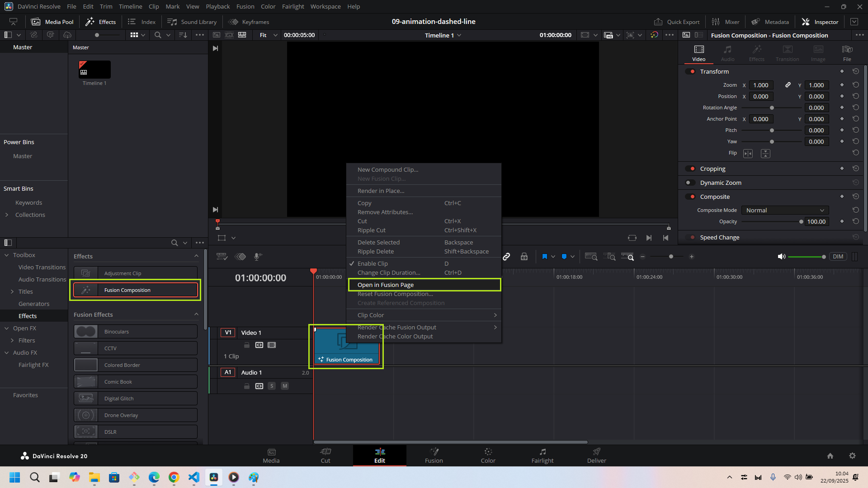Select the Timeline 1 thumbnail

click(94, 70)
